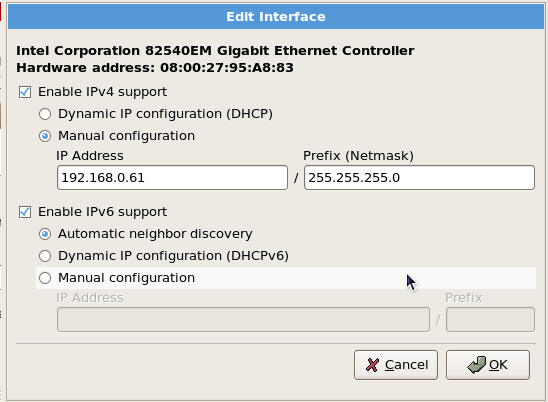Click the Prefix (Netmask) field 255.255.255.0
Viewport: 548px width, 402px height.
point(419,178)
